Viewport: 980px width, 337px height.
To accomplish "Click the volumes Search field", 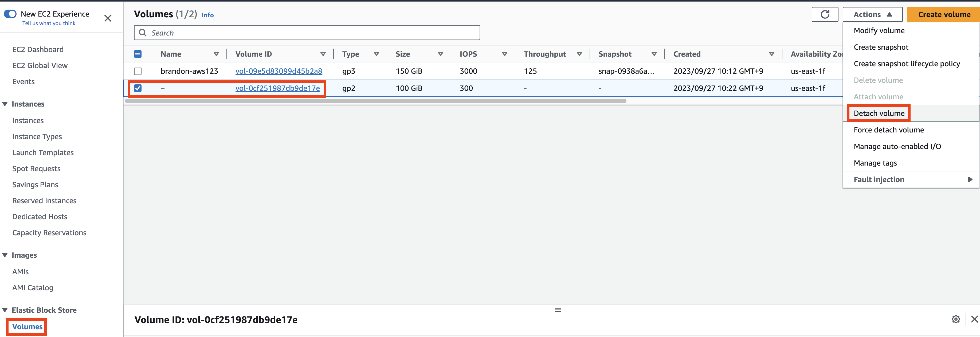I will pyautogui.click(x=307, y=33).
